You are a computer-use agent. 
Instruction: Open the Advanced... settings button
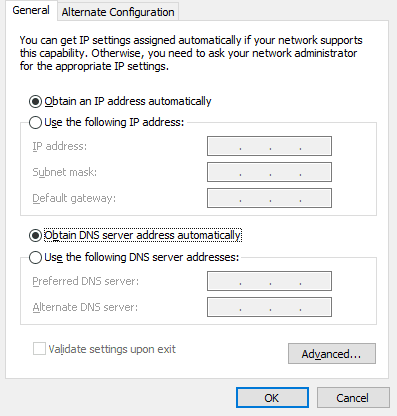coord(332,354)
